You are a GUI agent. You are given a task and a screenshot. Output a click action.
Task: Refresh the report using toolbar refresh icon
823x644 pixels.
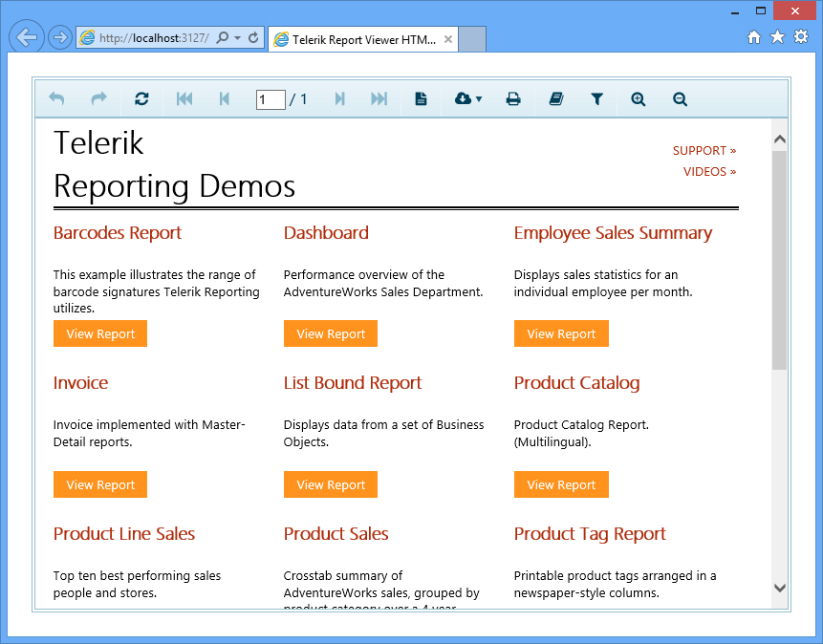(x=141, y=98)
